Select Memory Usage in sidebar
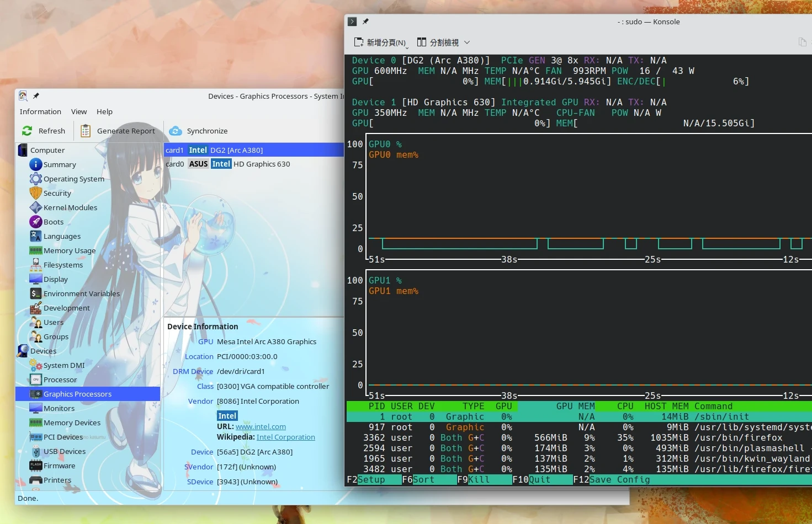Image resolution: width=812 pixels, height=524 pixels. [x=69, y=250]
